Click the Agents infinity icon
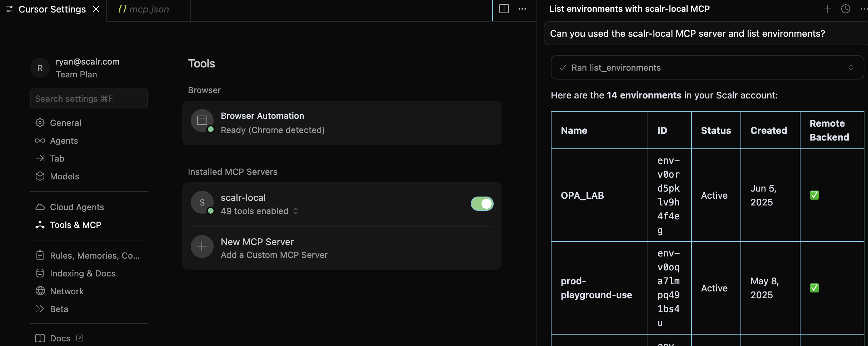The image size is (868, 346). (40, 141)
